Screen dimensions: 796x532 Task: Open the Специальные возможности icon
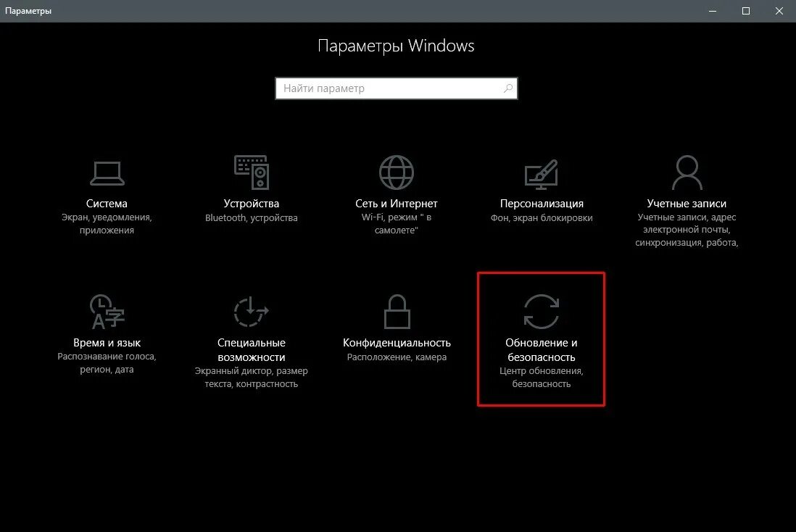click(252, 312)
